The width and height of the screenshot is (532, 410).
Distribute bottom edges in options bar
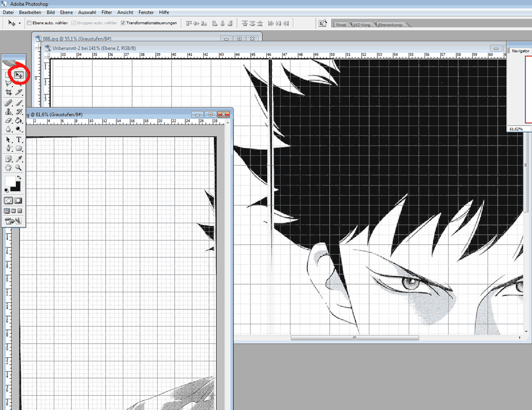click(x=260, y=23)
